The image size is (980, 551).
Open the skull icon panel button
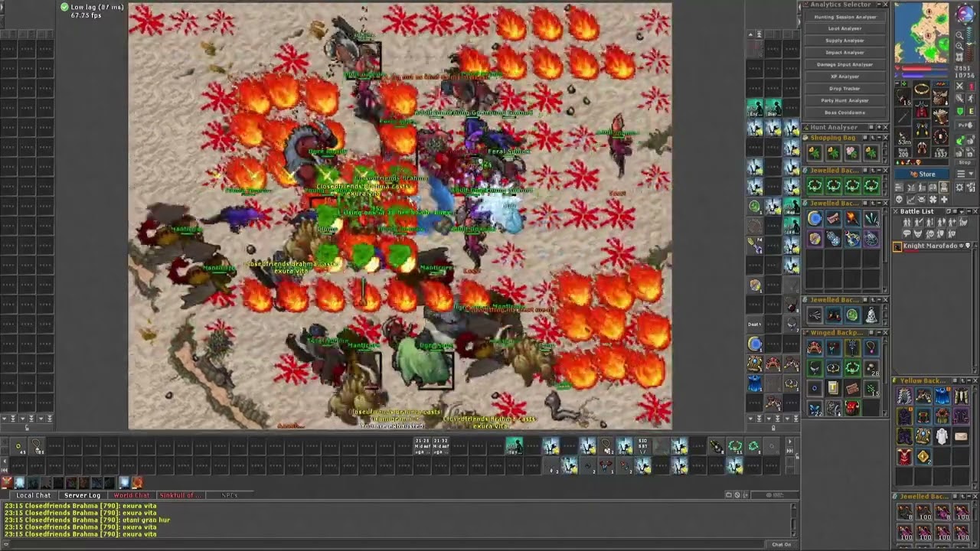pyautogui.click(x=899, y=199)
